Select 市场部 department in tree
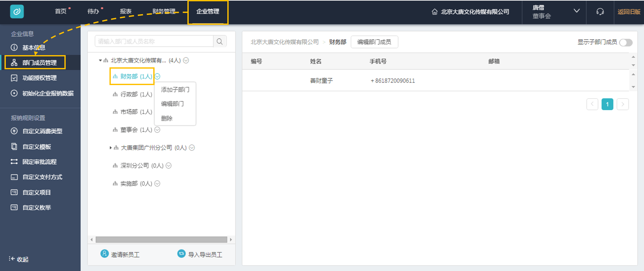Screen dimensions: 644x271 (x=136, y=112)
